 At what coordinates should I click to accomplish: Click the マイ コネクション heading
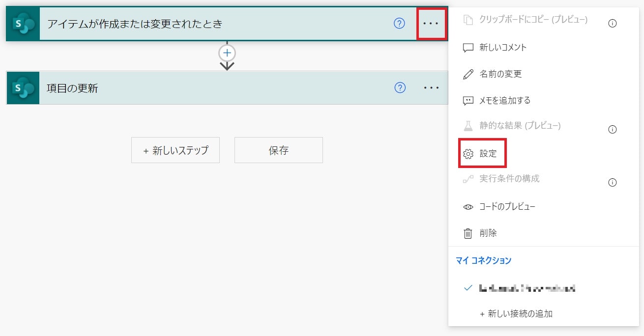(x=484, y=261)
